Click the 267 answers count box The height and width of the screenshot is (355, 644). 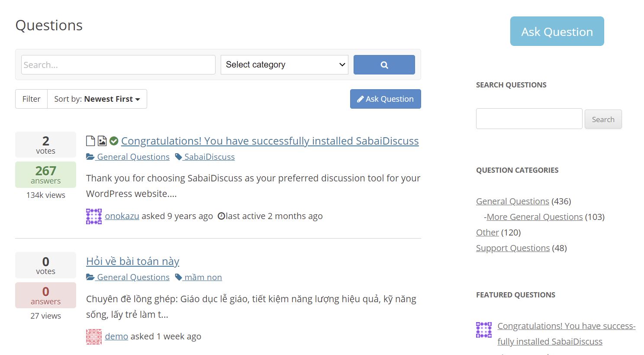[x=45, y=174]
